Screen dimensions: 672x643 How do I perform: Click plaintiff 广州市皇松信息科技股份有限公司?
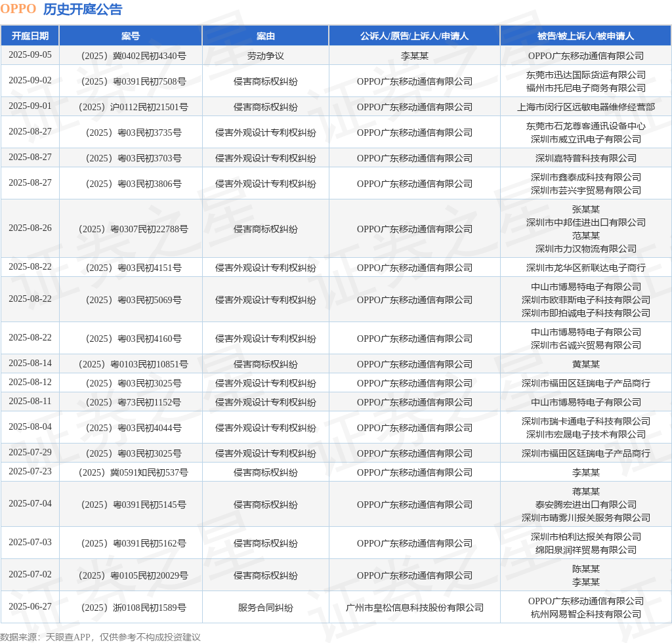coord(415,608)
